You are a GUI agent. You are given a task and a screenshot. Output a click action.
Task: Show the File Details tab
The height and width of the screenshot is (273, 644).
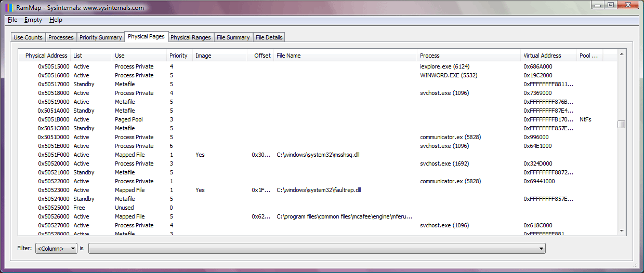[x=269, y=37]
